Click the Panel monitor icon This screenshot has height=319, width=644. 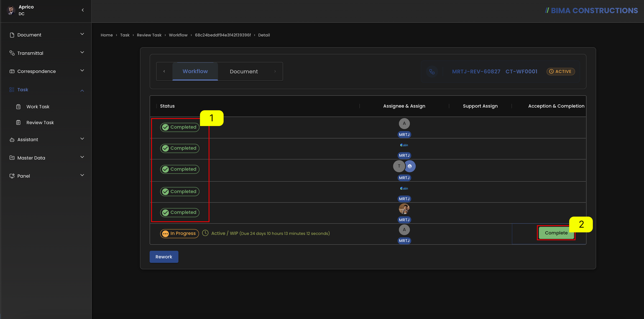pos(12,176)
